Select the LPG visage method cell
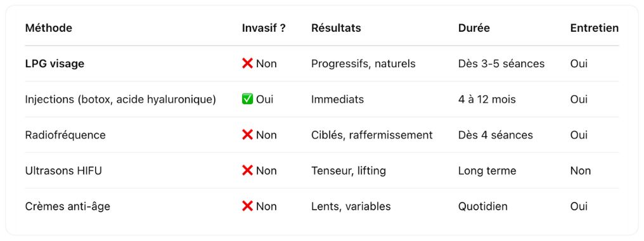644x241 pixels. (x=55, y=64)
